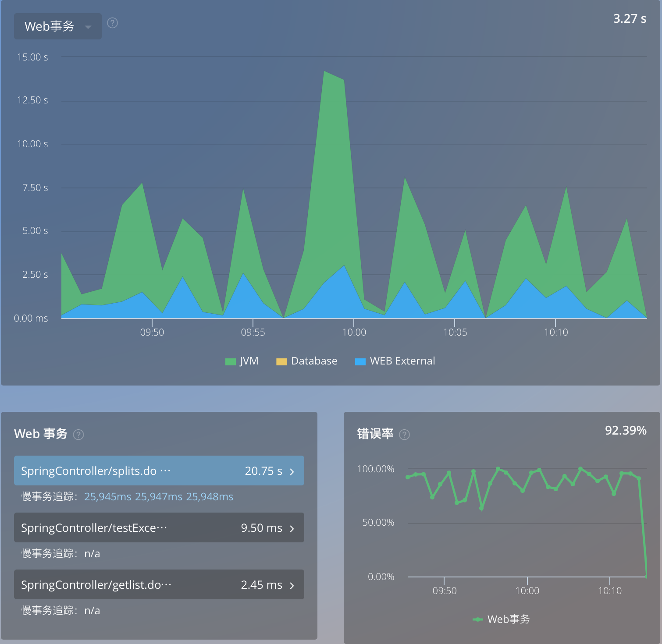Screen dimensions: 662x644
Task: Click the 10:05 tick on response time chart
Action: point(455,332)
